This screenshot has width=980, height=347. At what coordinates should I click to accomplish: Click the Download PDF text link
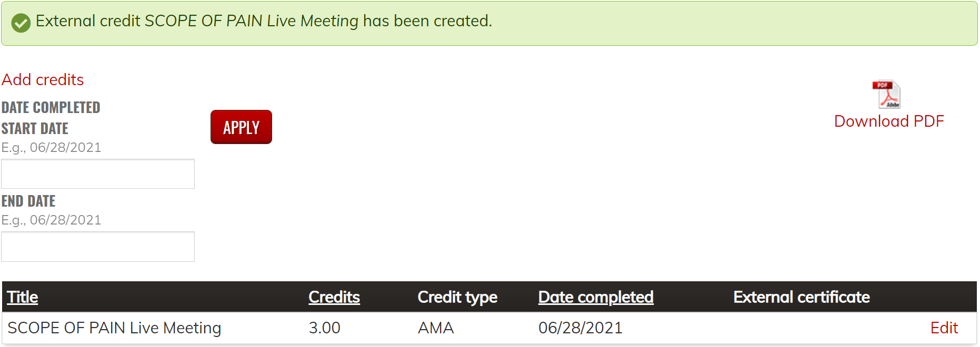[x=889, y=121]
